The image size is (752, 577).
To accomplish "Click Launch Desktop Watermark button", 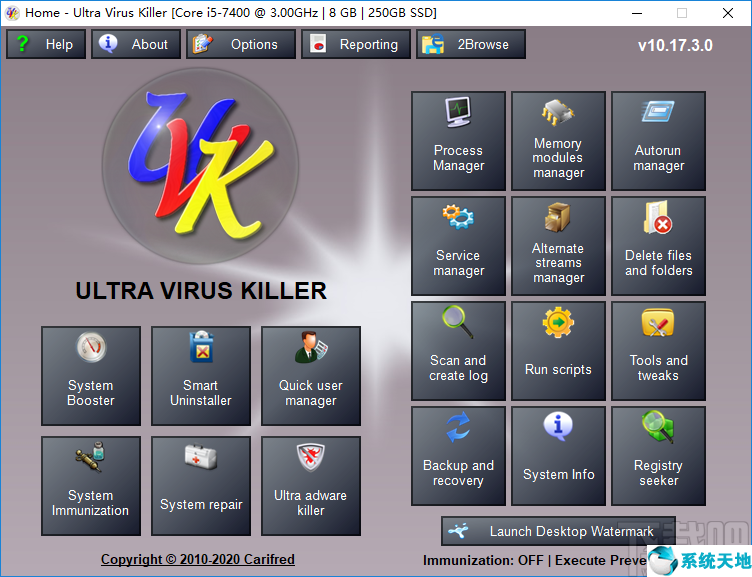I will [x=558, y=531].
